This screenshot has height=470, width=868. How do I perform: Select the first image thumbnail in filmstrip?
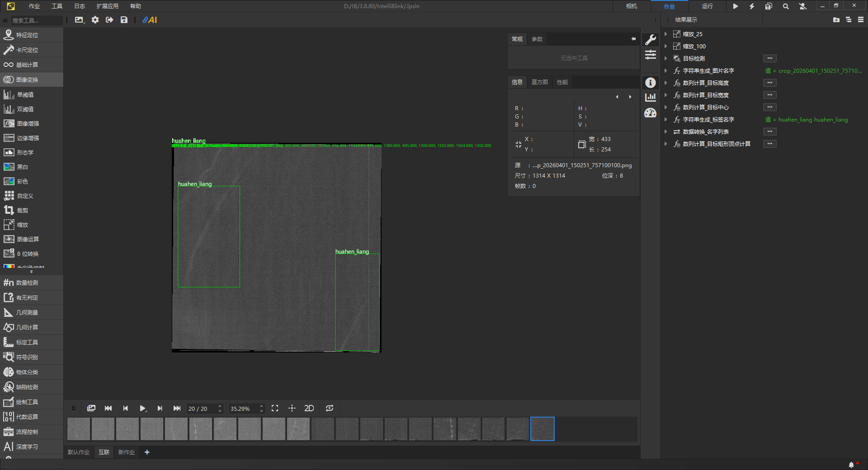79,429
